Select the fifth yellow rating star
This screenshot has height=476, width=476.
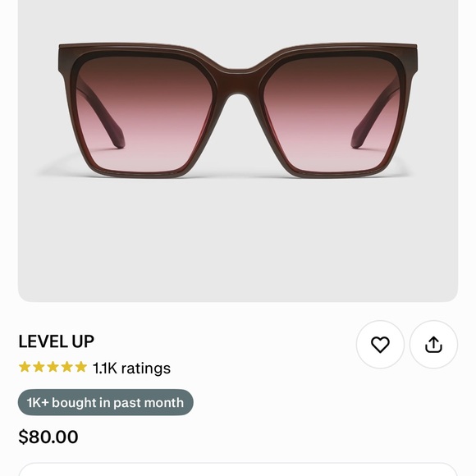pyautogui.click(x=81, y=367)
